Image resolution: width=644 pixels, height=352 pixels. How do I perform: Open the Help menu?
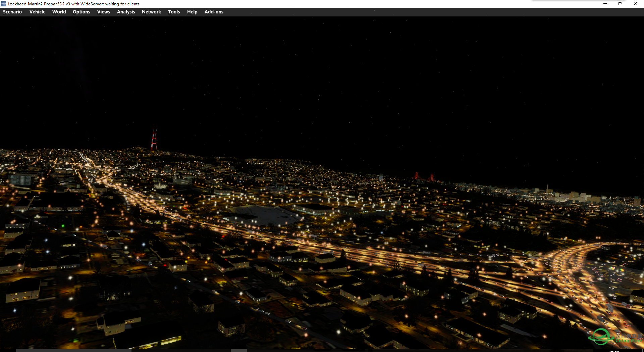(192, 12)
